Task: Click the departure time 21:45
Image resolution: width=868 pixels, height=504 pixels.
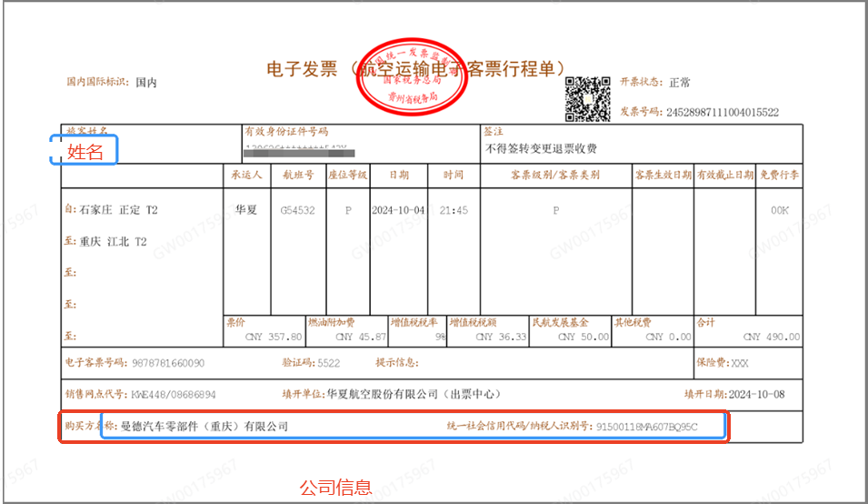Action: coord(454,210)
